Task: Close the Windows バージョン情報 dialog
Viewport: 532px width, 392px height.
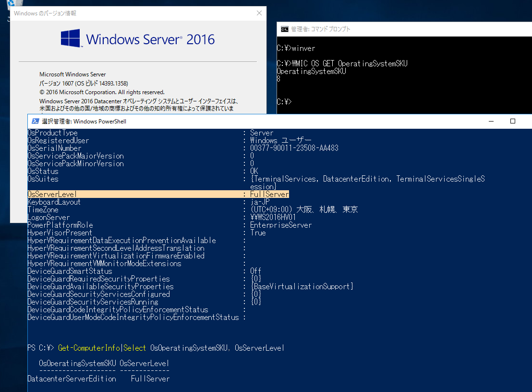Action: (259, 13)
